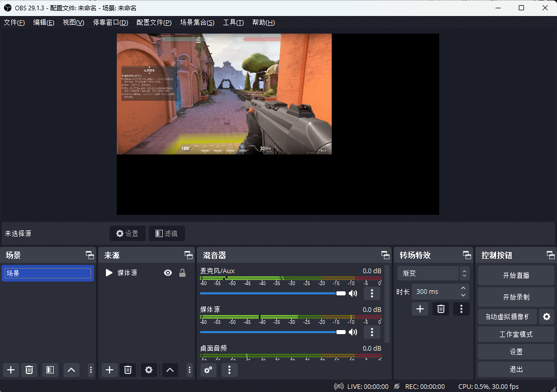The image size is (557, 392).
Task: Open 设置 in the controls panel
Action: (x=516, y=352)
